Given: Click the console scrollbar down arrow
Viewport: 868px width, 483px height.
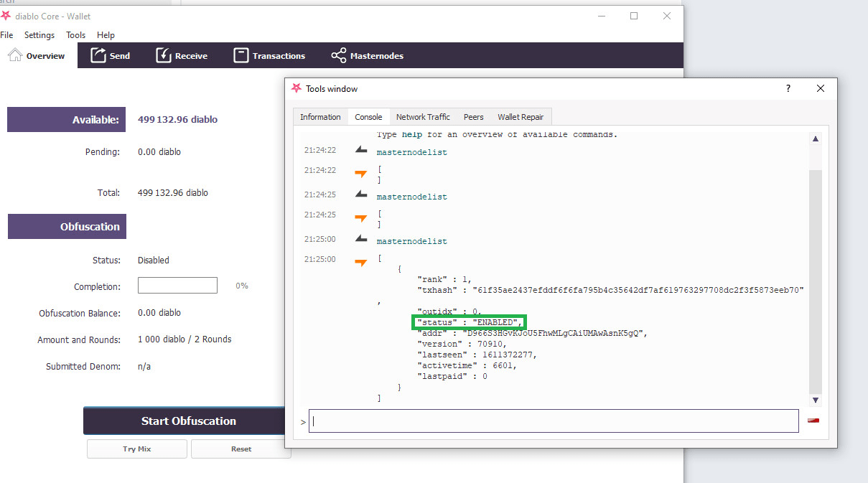Looking at the screenshot, I should 816,400.
